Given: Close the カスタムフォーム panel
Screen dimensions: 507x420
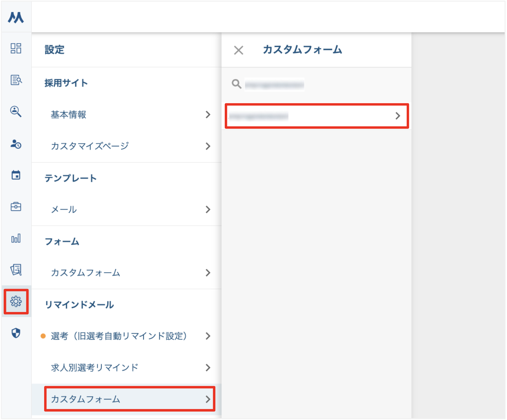Looking at the screenshot, I should (238, 50).
